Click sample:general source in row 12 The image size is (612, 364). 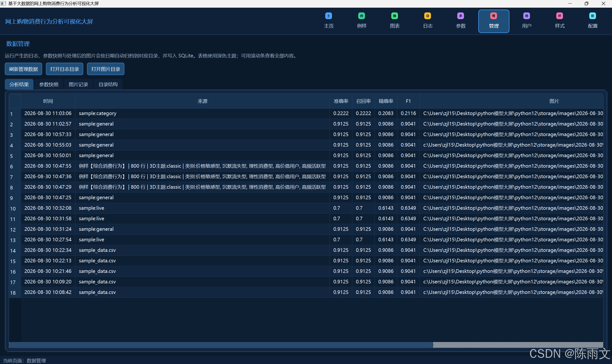202,229
